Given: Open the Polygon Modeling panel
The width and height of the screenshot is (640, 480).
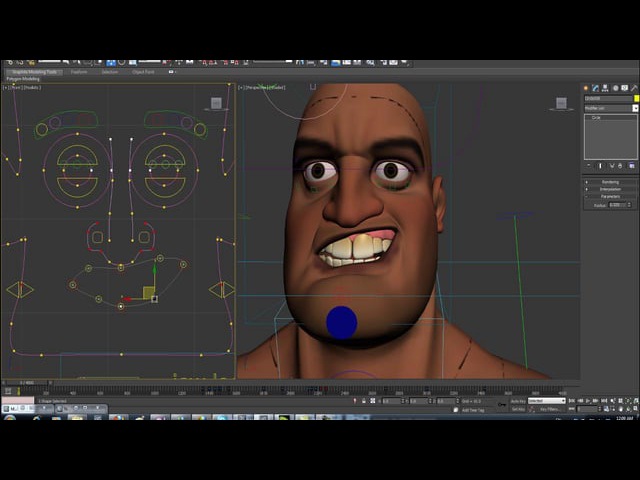Looking at the screenshot, I should pos(23,79).
